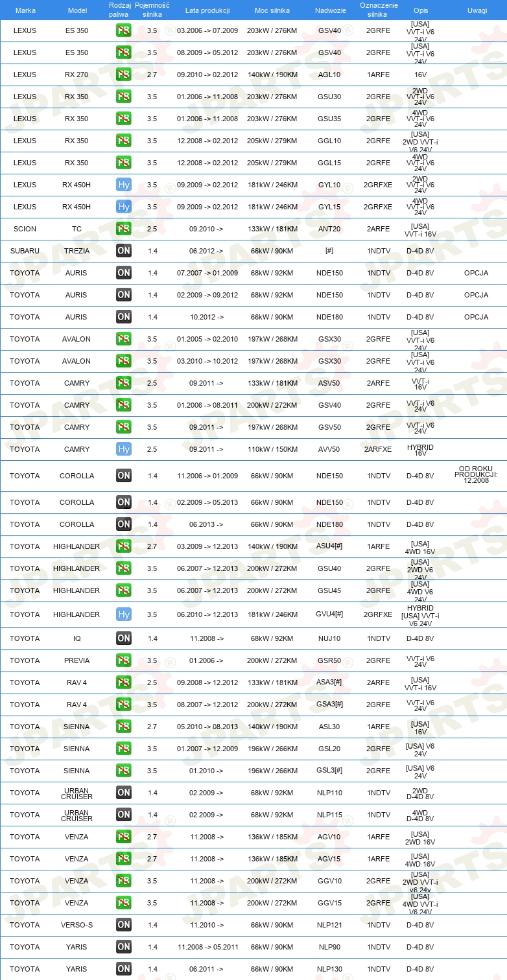The image size is (507, 980).
Task: Click the Lata produkcji column header
Action: (x=207, y=10)
